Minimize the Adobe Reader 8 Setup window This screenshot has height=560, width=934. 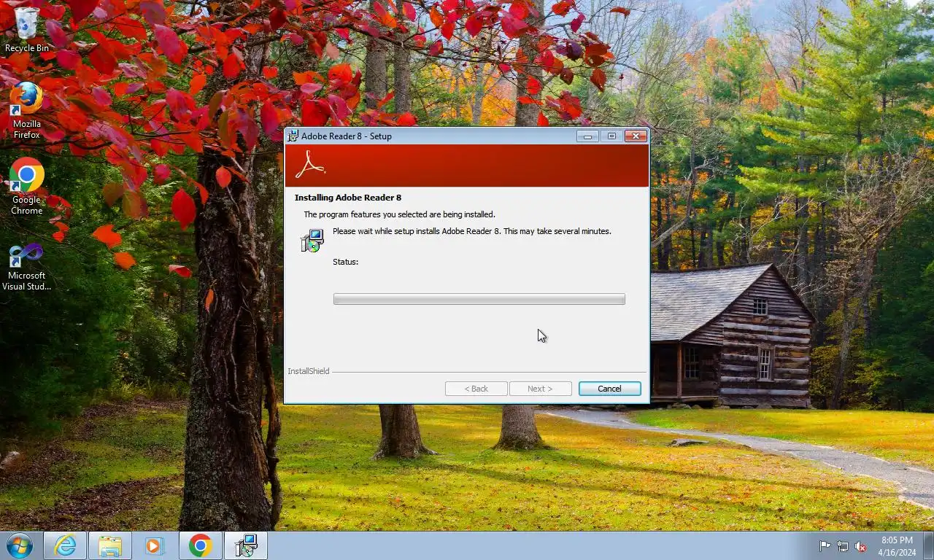587,136
